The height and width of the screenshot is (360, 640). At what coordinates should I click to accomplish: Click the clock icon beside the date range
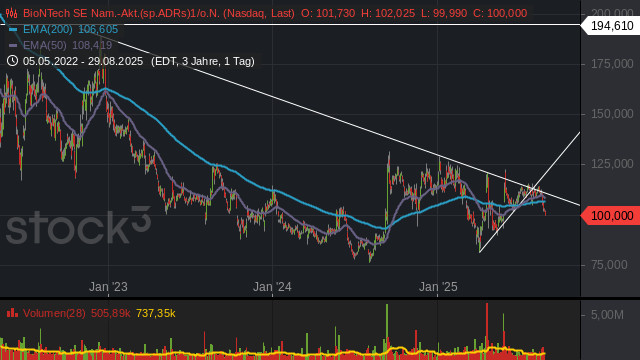click(x=12, y=61)
